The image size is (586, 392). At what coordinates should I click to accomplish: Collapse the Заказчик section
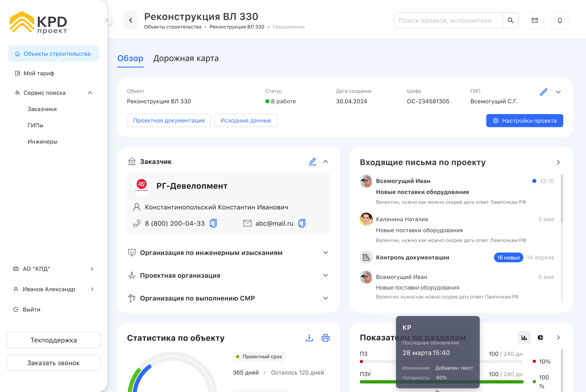[x=326, y=161]
